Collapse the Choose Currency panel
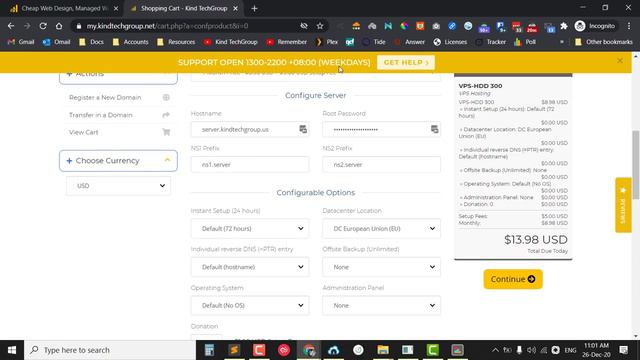Image resolution: width=640 pixels, height=360 pixels. [x=167, y=160]
